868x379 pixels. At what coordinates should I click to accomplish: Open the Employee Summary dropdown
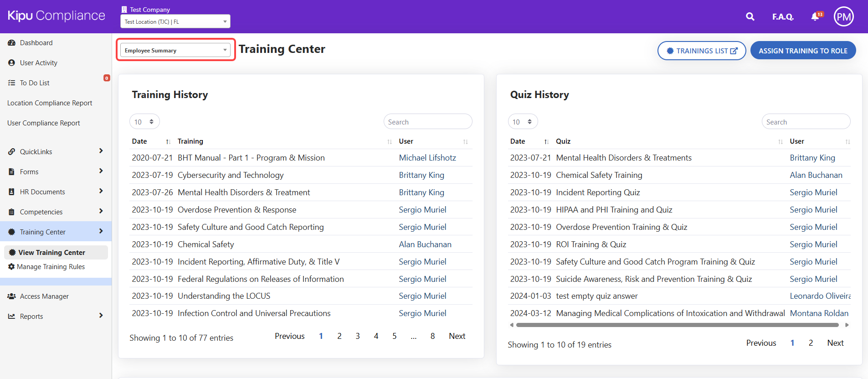click(175, 50)
